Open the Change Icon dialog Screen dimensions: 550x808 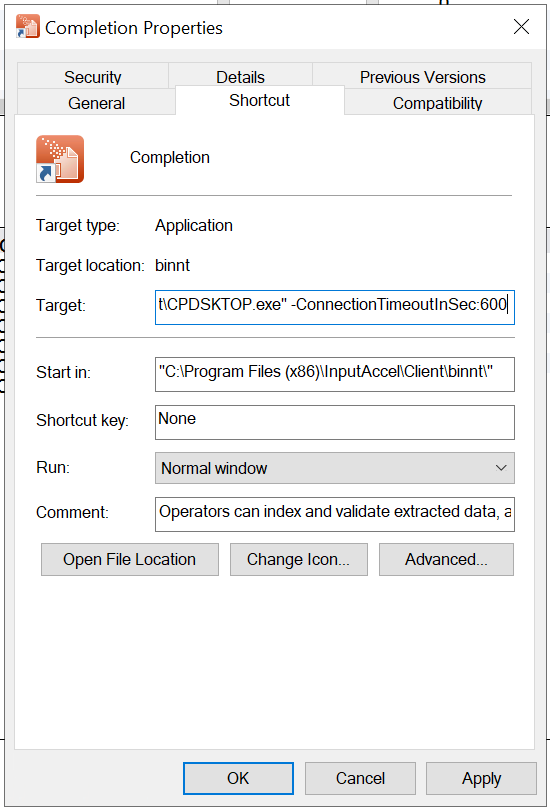(298, 559)
